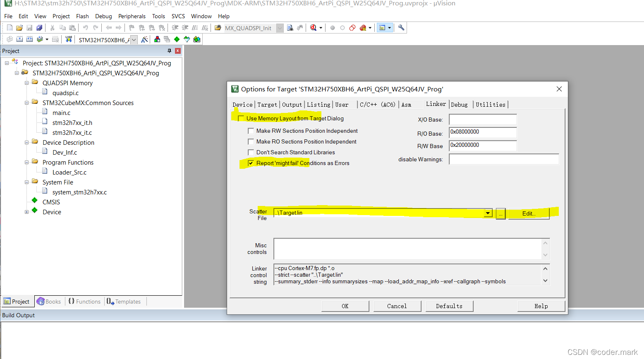The height and width of the screenshot is (359, 644).
Task: Click the Manage Run-Time Environment green diamond icon
Action: coord(177,39)
